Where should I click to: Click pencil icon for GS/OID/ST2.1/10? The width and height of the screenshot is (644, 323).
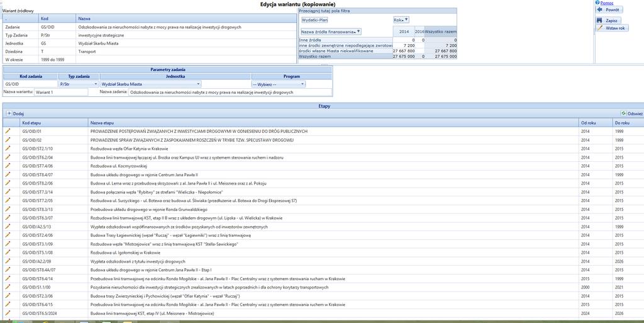click(8, 149)
